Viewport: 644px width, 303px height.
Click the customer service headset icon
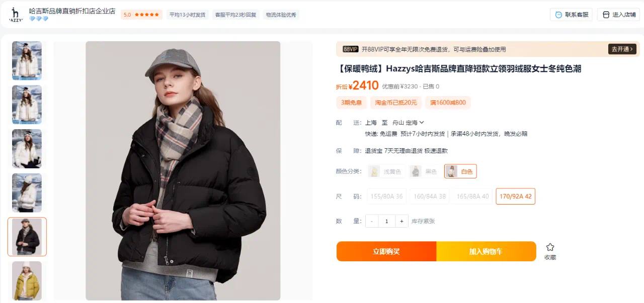coord(558,15)
